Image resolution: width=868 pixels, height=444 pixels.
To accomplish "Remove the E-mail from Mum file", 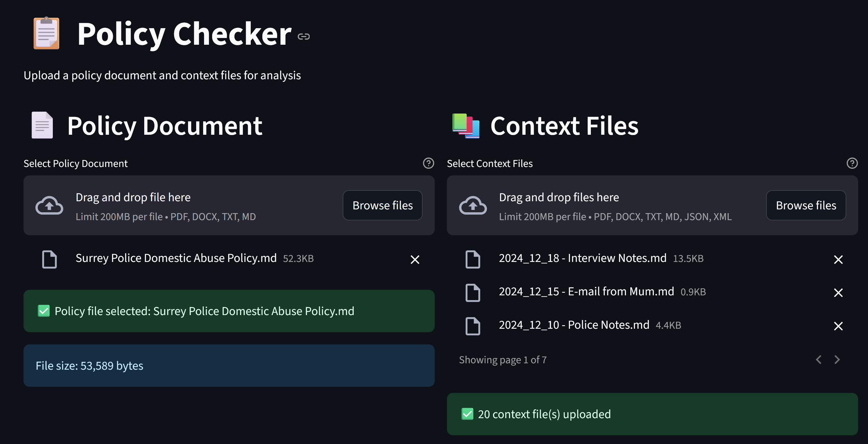I will [839, 292].
